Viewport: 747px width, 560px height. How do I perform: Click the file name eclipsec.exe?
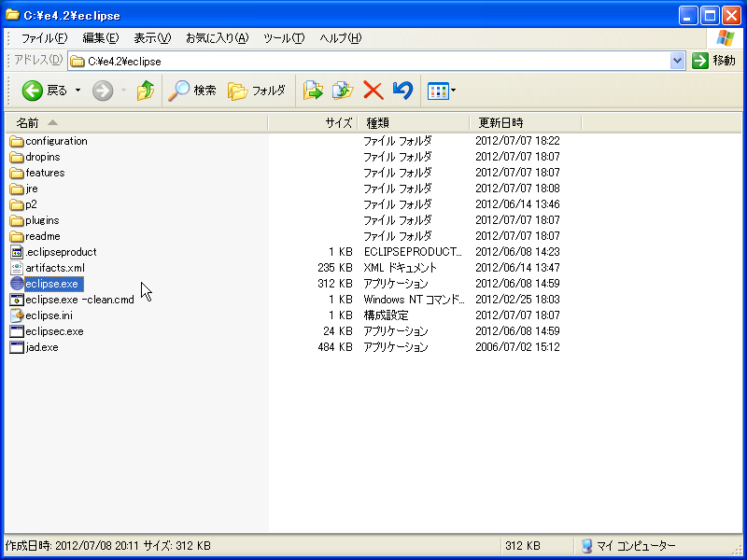54,331
